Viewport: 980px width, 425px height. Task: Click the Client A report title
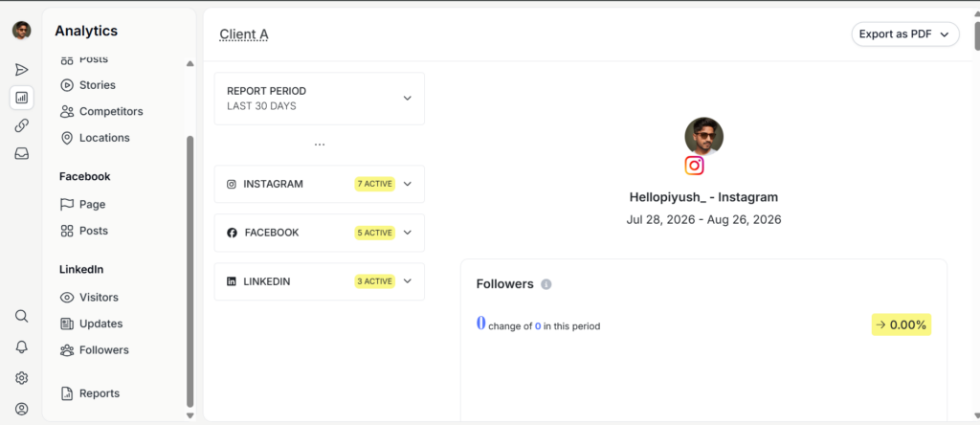[x=244, y=34]
